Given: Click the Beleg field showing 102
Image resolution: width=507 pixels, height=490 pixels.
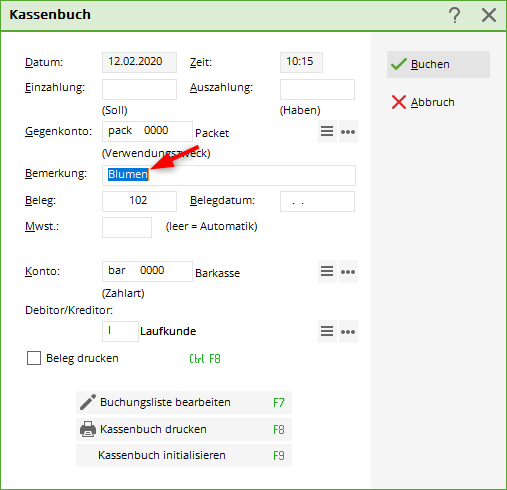Looking at the screenshot, I should coord(139,201).
